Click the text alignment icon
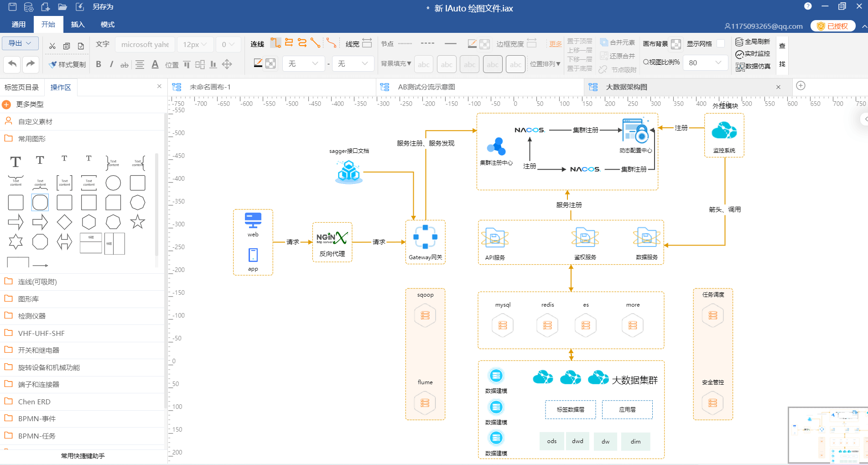The image size is (868, 465). pos(140,64)
